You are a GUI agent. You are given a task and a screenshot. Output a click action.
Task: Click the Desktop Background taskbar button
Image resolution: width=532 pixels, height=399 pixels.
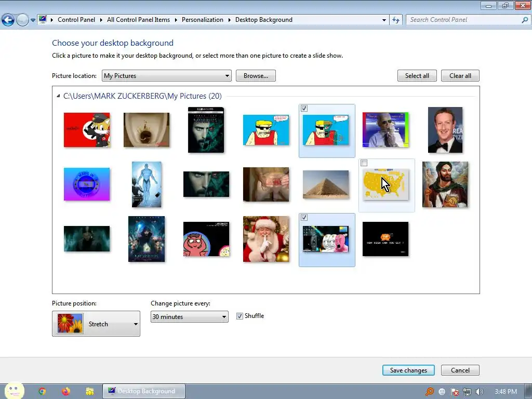pos(144,391)
